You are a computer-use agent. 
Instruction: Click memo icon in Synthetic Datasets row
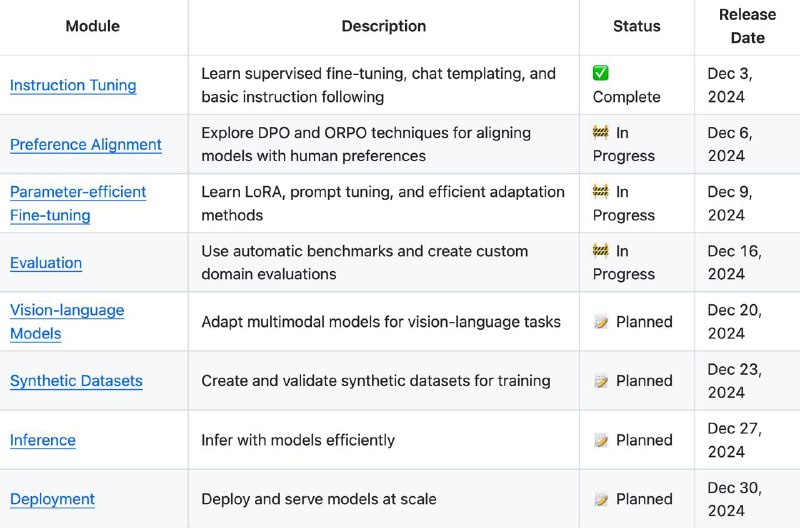[601, 381]
